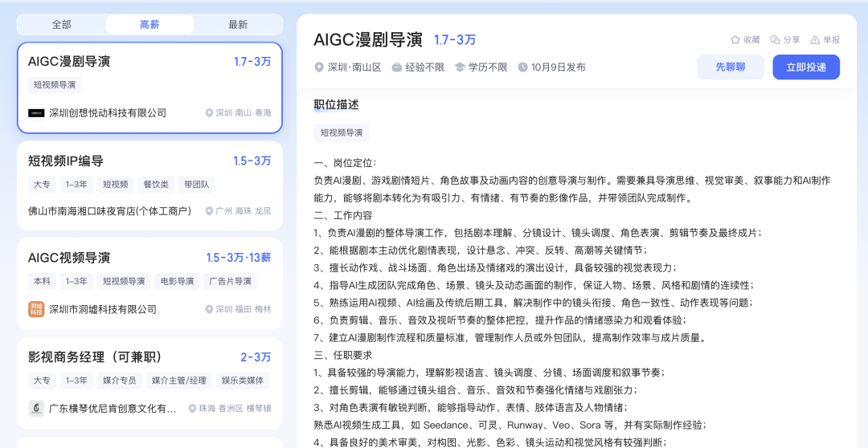The image size is (868, 448).
Task: Click 深圳创想悦动科技有限公司 company logo
Action: (x=36, y=113)
